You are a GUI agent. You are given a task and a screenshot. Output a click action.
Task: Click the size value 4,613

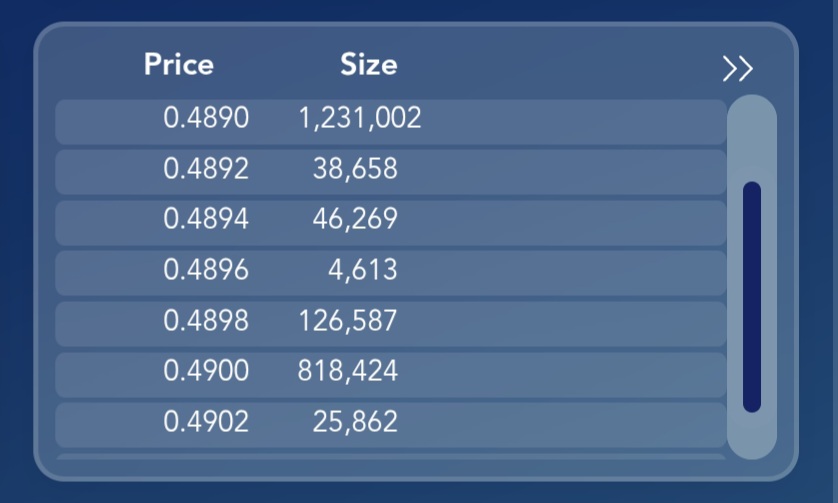pyautogui.click(x=363, y=269)
